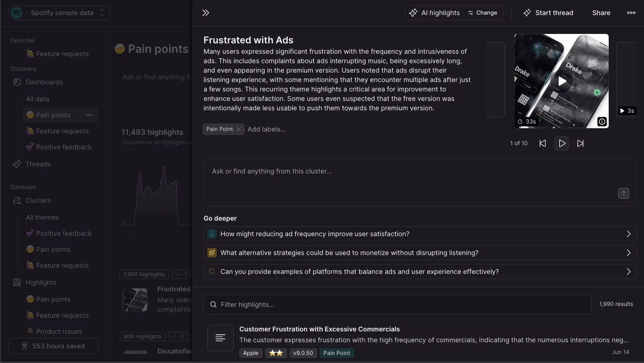Click the Share button
The height and width of the screenshot is (363, 644).
[601, 13]
